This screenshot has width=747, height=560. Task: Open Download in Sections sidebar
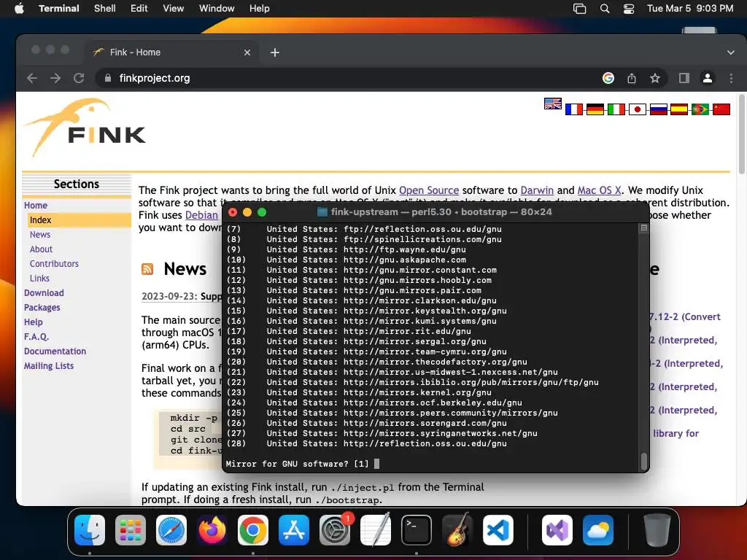pos(44,293)
